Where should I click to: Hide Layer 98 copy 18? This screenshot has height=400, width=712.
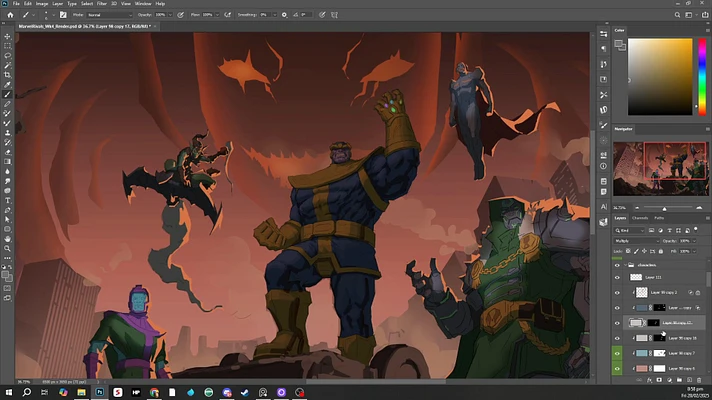[x=617, y=338]
